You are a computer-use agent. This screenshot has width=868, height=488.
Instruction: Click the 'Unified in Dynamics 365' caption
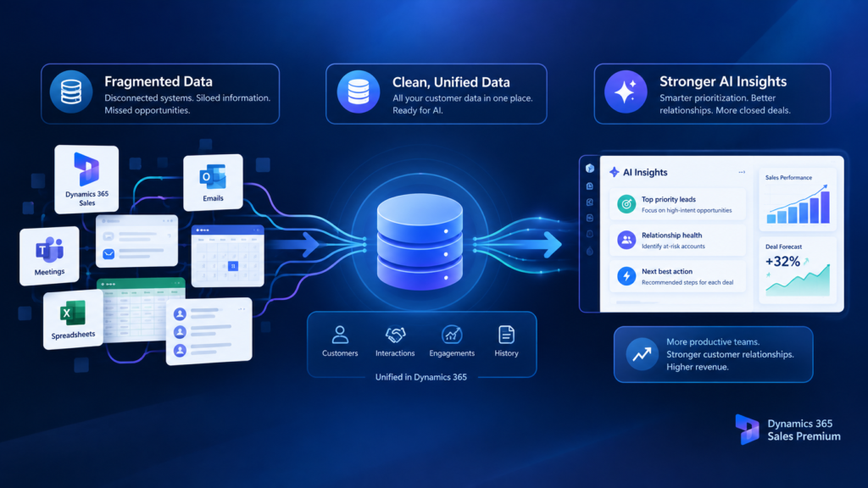(x=420, y=377)
